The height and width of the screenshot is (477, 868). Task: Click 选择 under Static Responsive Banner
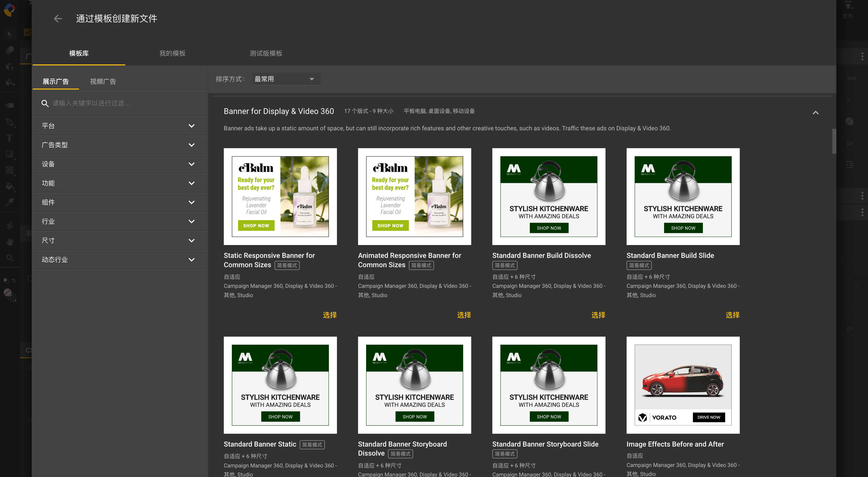pos(330,315)
